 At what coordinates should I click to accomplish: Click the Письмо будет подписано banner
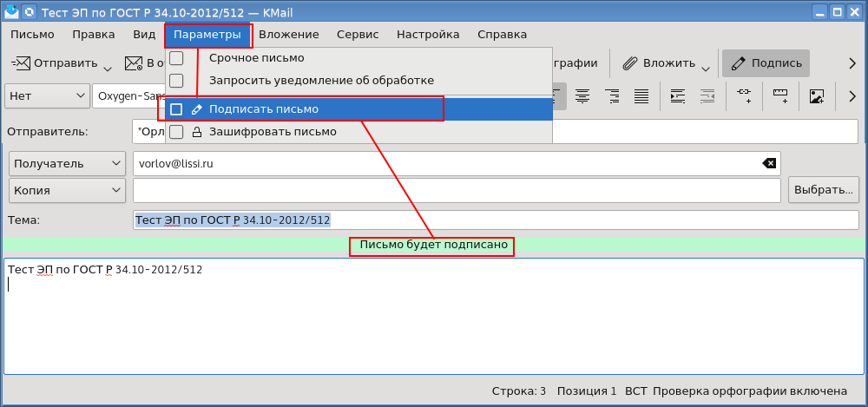pos(433,244)
